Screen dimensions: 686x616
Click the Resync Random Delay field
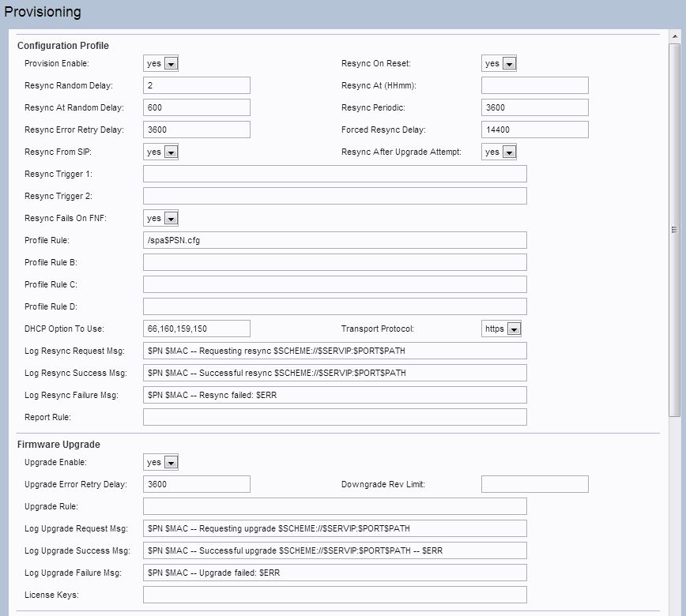click(196, 85)
